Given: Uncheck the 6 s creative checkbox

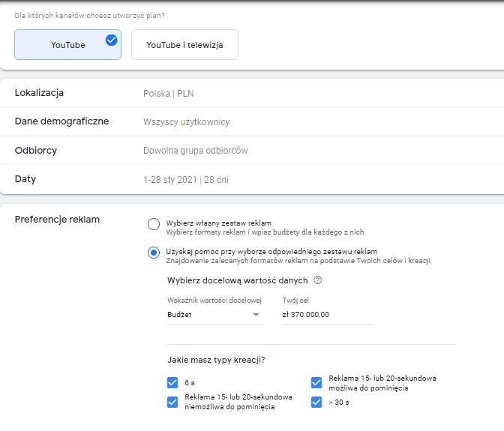Looking at the screenshot, I should point(172,382).
